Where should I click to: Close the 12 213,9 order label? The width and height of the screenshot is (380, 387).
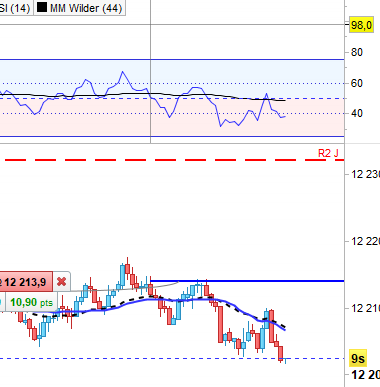pyautogui.click(x=61, y=282)
